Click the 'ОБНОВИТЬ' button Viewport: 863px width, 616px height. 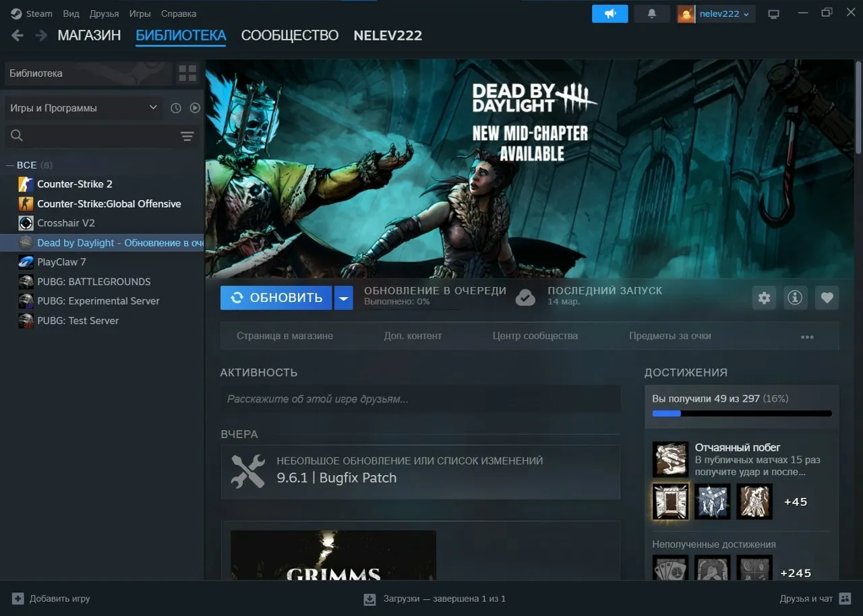pyautogui.click(x=276, y=298)
